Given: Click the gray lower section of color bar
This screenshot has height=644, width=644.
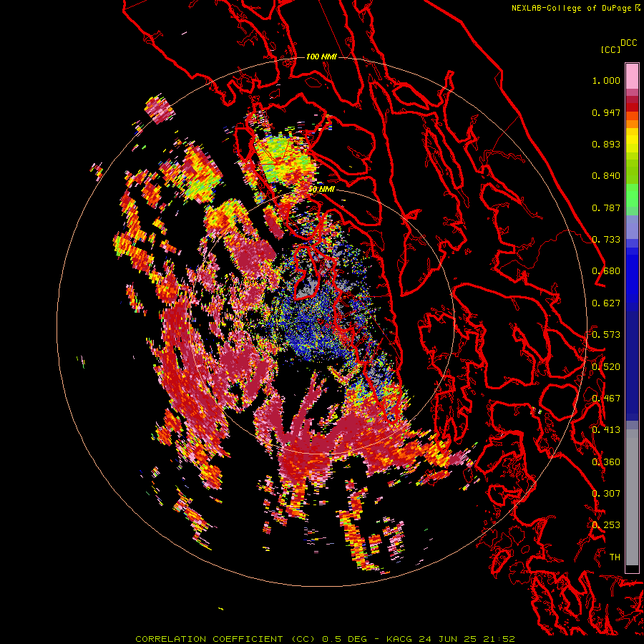Looking at the screenshot, I should (x=632, y=497).
